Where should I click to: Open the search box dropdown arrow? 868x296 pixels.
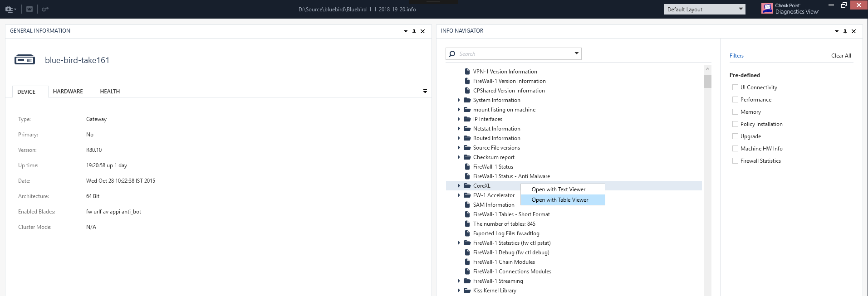tap(576, 53)
